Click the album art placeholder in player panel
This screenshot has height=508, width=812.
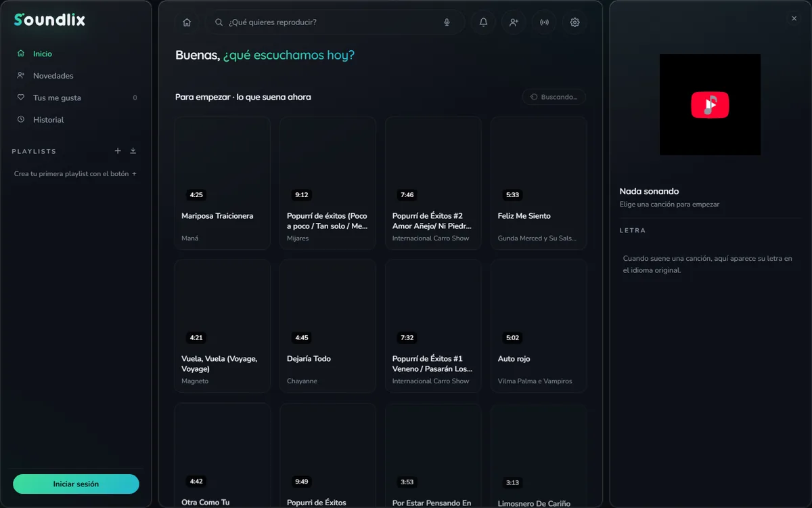pos(710,105)
